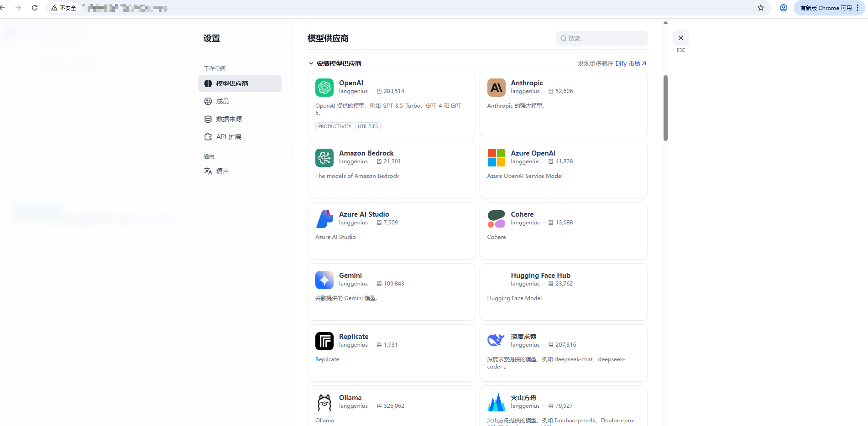Click the external arrow next to Dify 市场
This screenshot has height=426, width=868.
[644, 63]
